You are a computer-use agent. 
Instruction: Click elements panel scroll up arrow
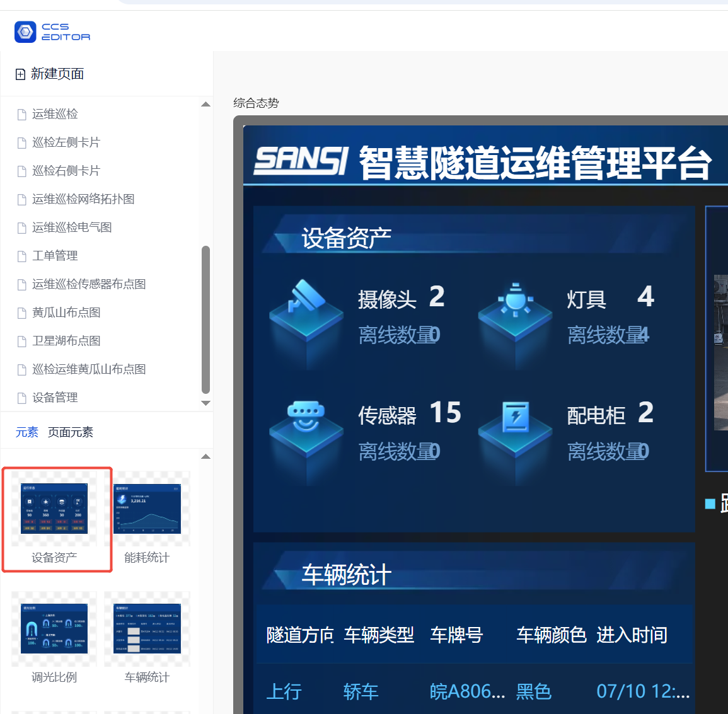[205, 456]
